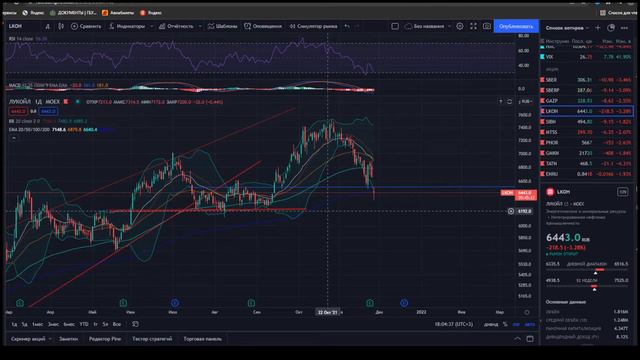Start the Симулятор рынка replay mode

tap(313, 26)
